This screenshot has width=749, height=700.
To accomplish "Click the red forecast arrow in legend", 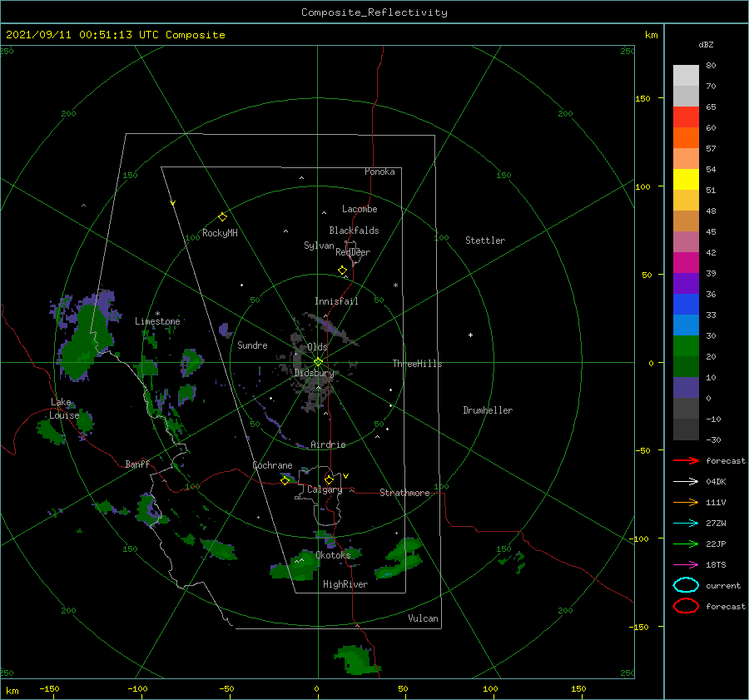I will (686, 460).
